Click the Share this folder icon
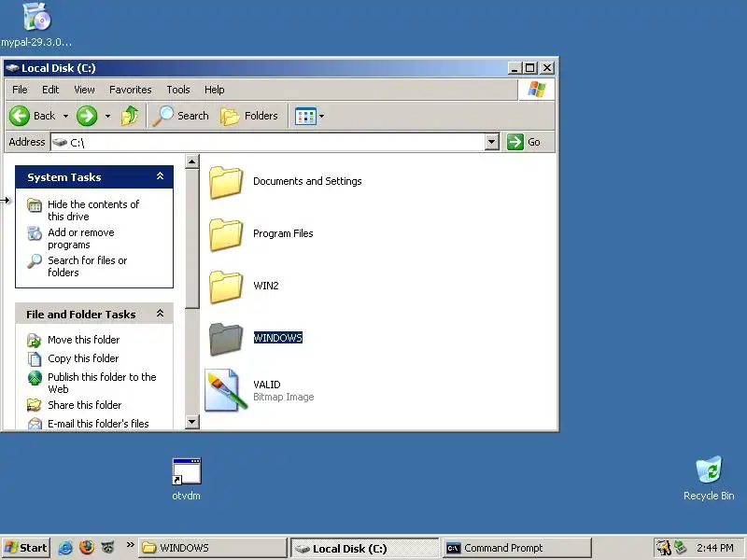 click(35, 405)
